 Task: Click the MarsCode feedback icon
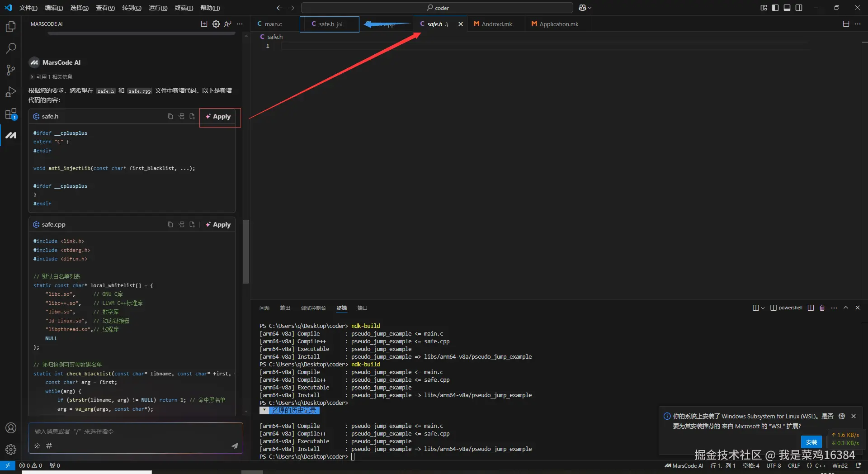228,24
